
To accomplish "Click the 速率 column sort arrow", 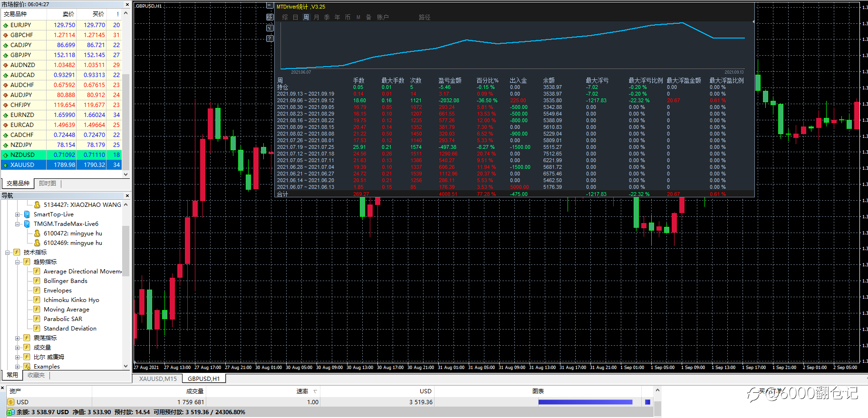I will coord(315,391).
